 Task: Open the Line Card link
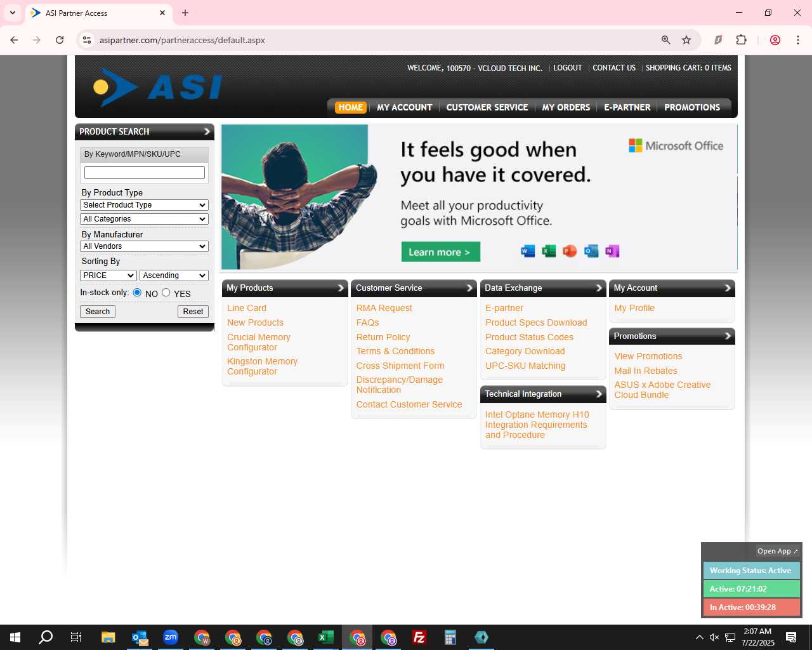pyautogui.click(x=247, y=308)
